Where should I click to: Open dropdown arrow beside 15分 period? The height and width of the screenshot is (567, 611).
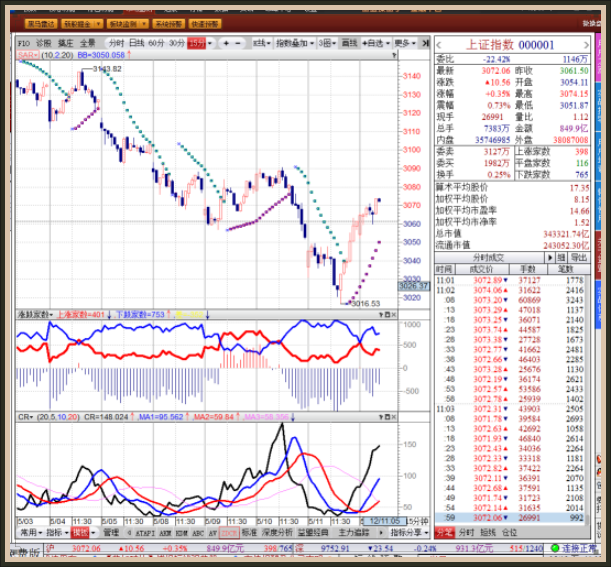[x=210, y=43]
